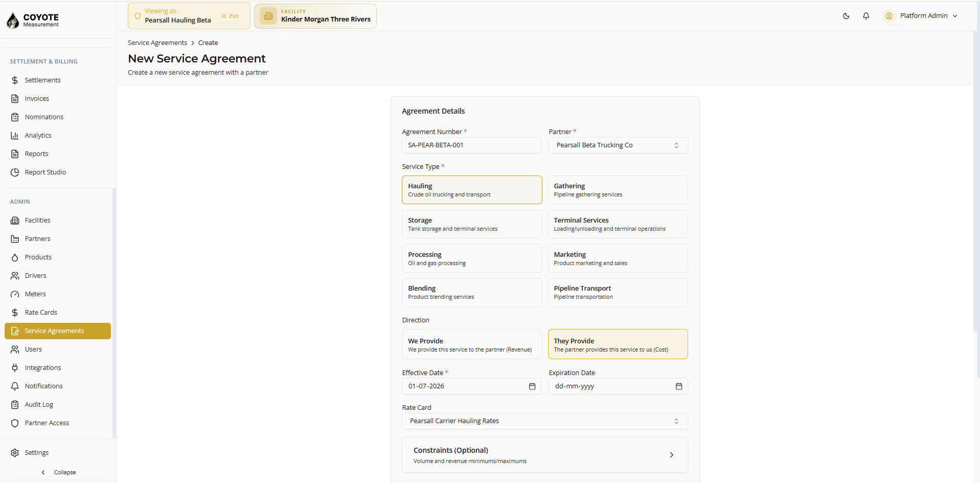Open the Partner dropdown
Image resolution: width=980 pixels, height=483 pixels.
point(618,145)
